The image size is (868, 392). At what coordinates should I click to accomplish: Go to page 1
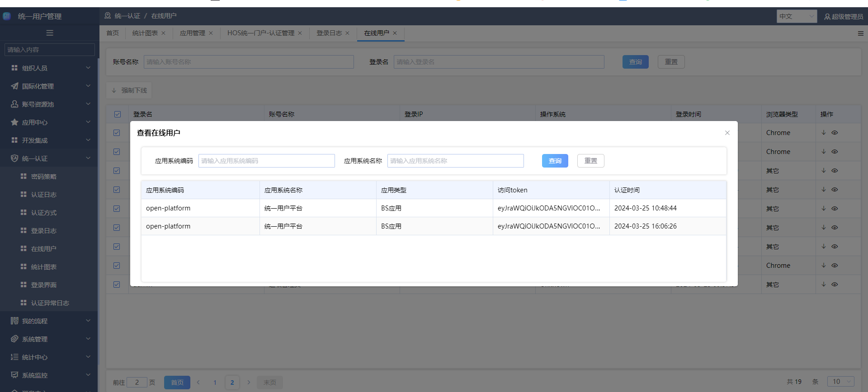215,383
